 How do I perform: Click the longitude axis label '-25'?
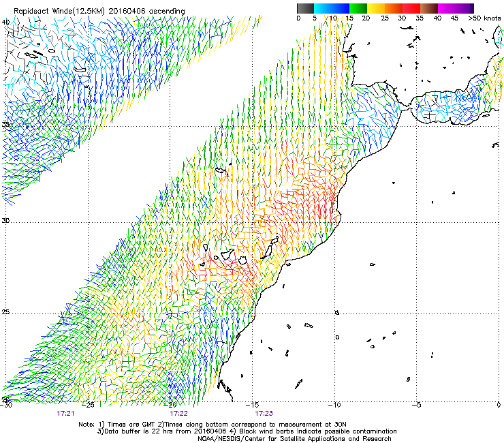(89, 405)
